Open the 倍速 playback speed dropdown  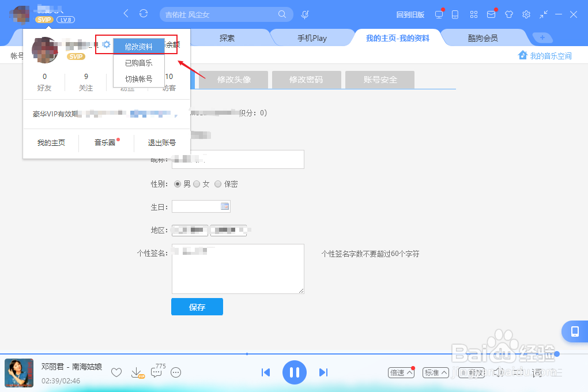(x=401, y=372)
